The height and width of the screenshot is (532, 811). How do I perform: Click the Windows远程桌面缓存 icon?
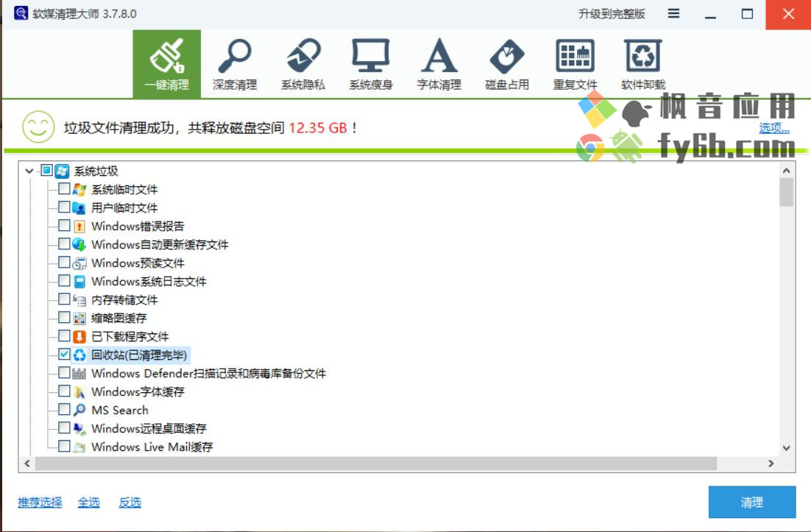(x=79, y=428)
